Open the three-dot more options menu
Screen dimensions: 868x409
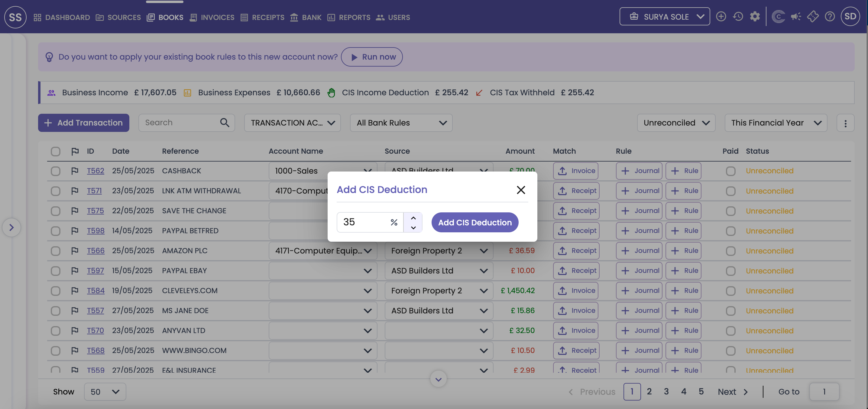pyautogui.click(x=845, y=123)
